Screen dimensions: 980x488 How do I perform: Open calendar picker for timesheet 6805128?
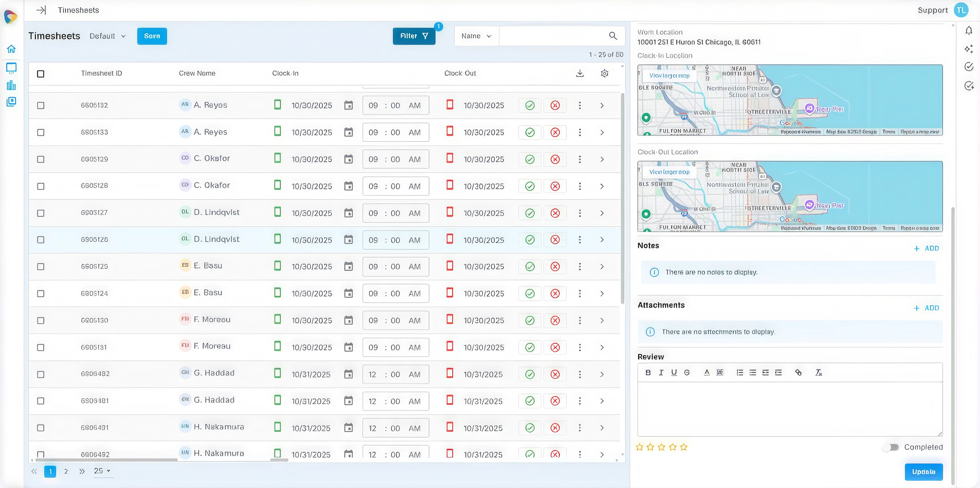[x=348, y=186]
